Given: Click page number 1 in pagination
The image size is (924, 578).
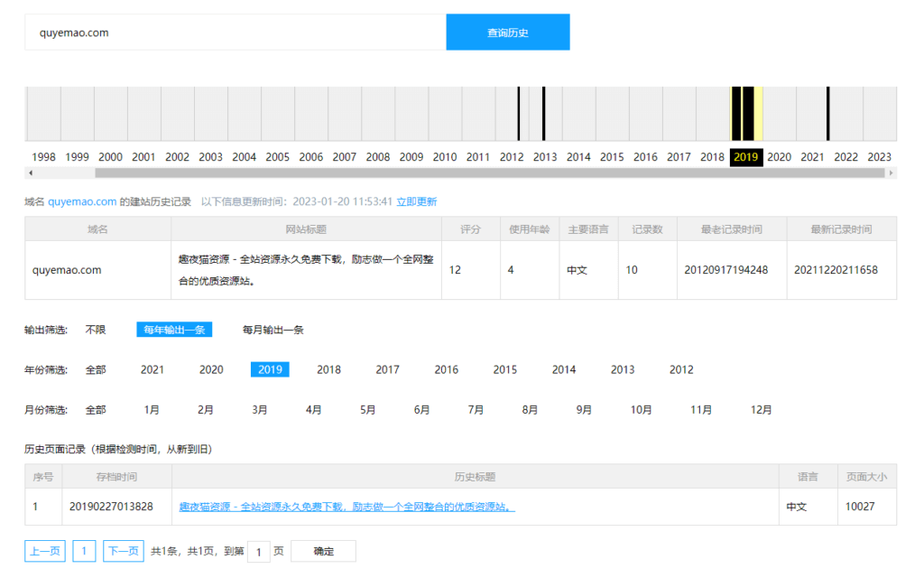Looking at the screenshot, I should 84,550.
